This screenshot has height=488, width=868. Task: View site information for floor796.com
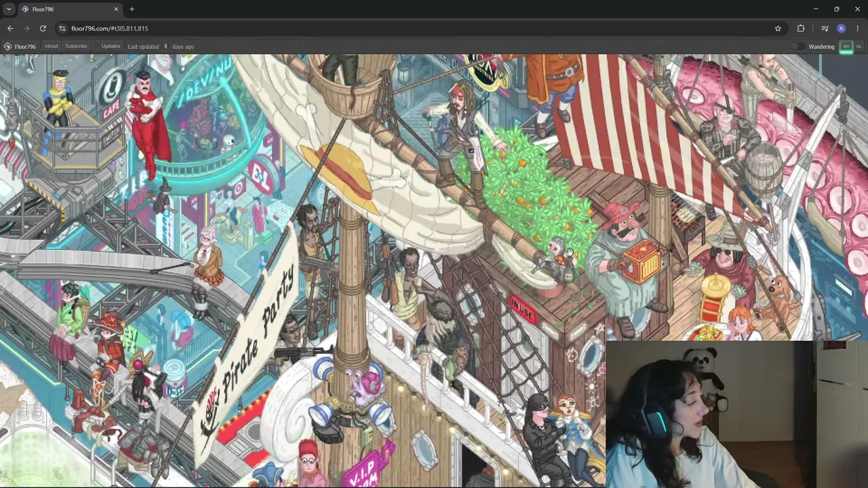coord(62,28)
